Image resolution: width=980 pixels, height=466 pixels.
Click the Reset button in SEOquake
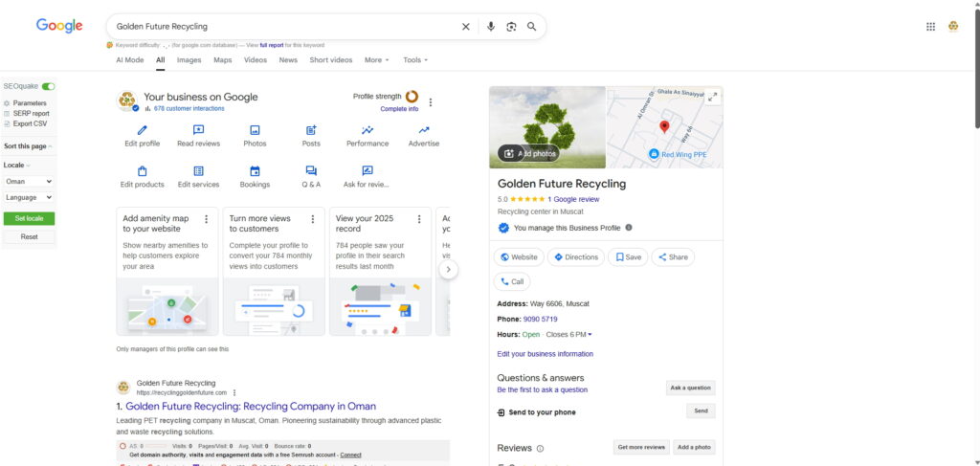(29, 237)
